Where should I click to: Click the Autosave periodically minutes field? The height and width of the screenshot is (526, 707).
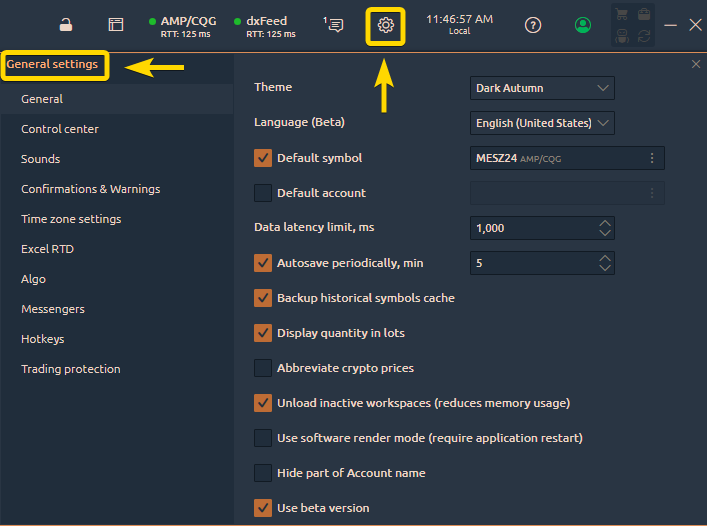530,263
